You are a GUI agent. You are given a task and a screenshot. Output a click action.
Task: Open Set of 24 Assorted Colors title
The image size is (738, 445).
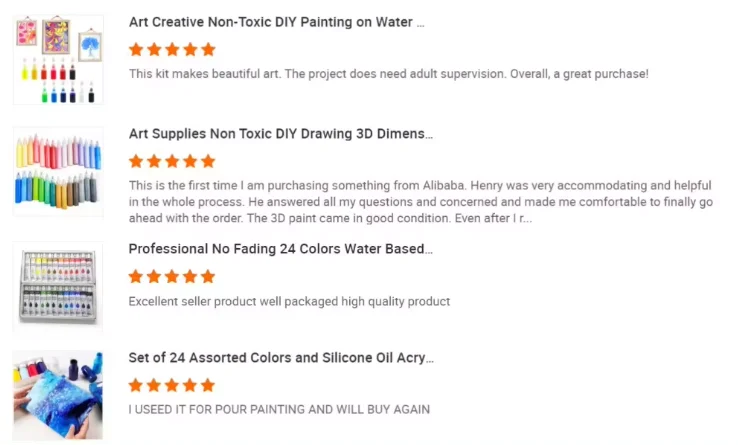281,358
